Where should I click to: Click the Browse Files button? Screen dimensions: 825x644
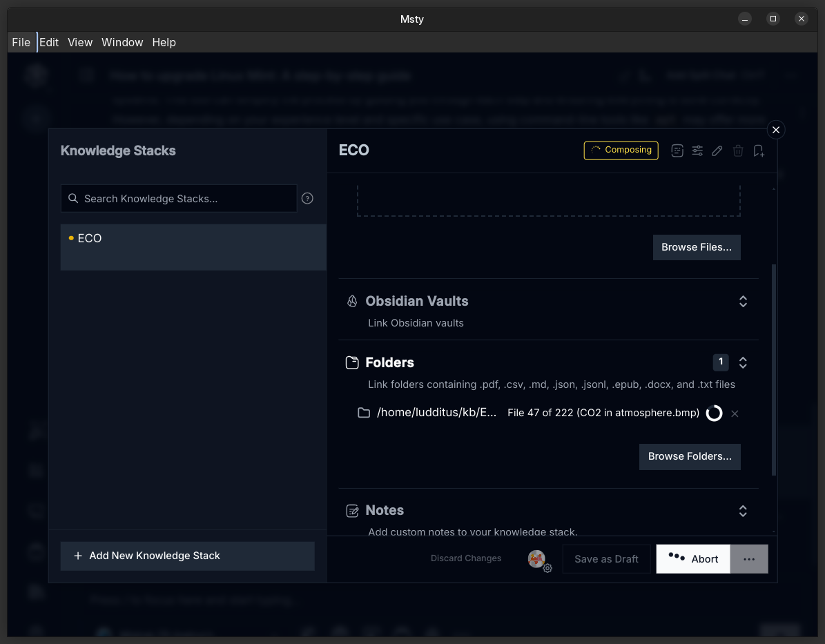(696, 247)
